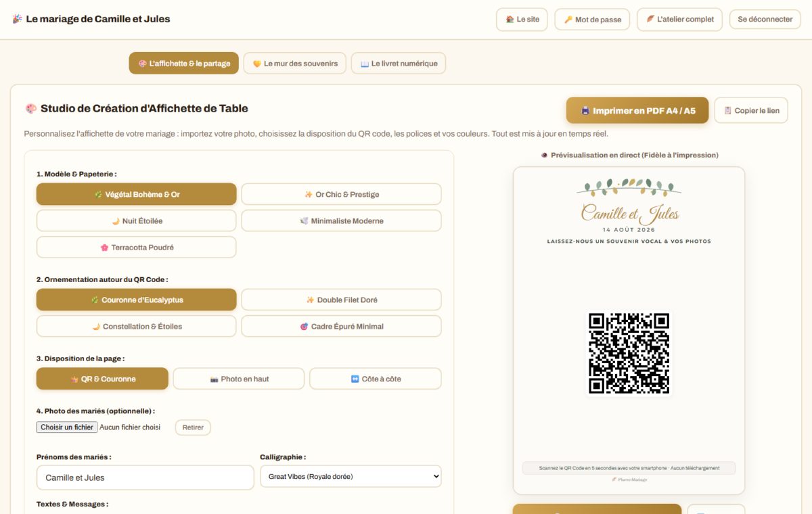The width and height of the screenshot is (812, 514).
Task: Print with Imprimer en PDF A4 / A5
Action: pos(637,110)
